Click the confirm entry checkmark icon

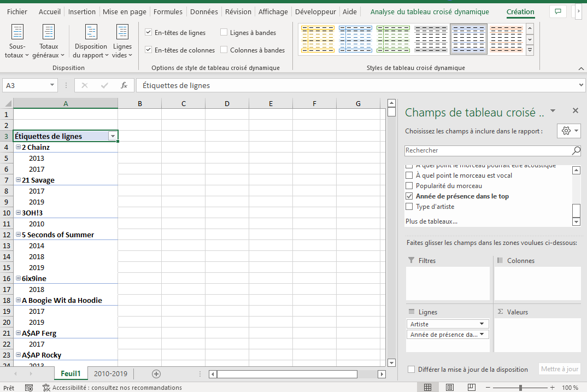pyautogui.click(x=104, y=85)
